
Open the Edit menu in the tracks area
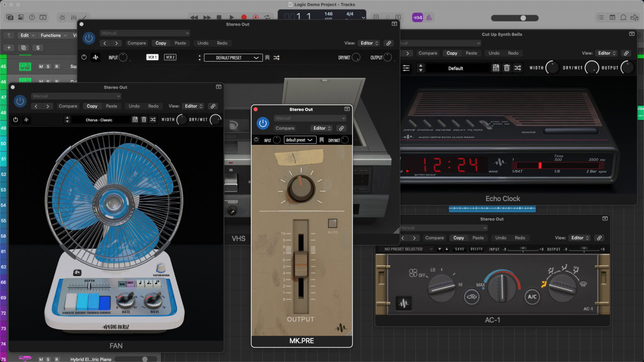pyautogui.click(x=27, y=35)
